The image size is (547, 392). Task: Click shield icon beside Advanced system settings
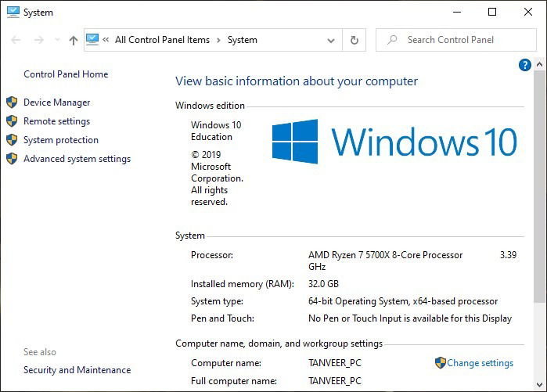tap(12, 159)
